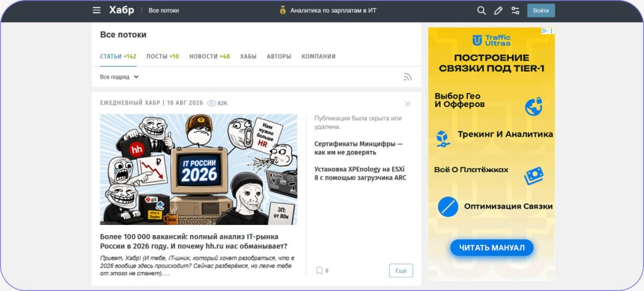Close the Ежедневный Хабр block
Image resolution: width=644 pixels, height=291 pixels.
[x=408, y=104]
